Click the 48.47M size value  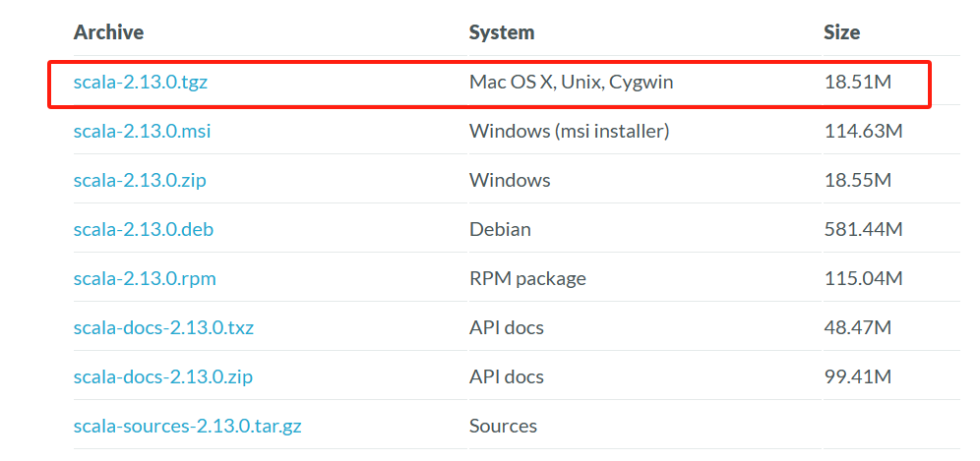857,327
